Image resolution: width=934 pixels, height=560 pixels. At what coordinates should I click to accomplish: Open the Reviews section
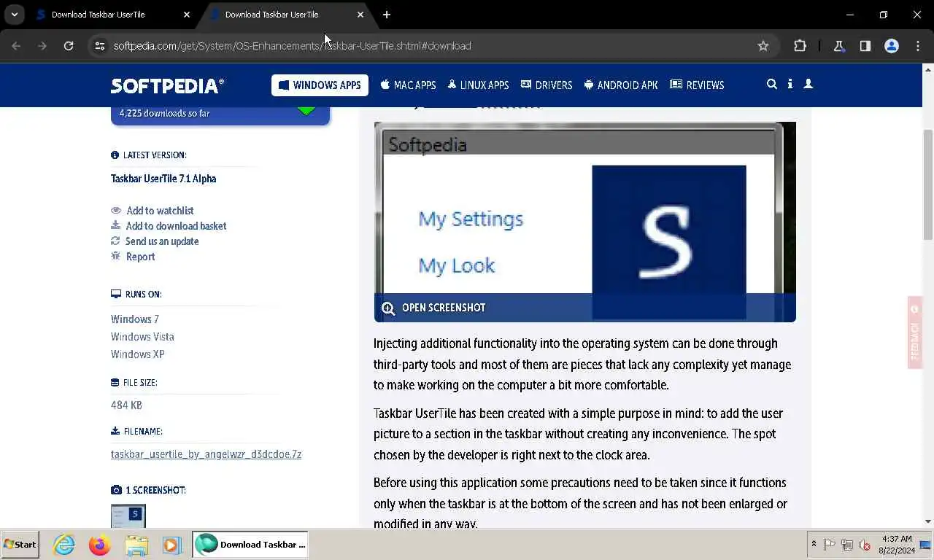point(697,85)
